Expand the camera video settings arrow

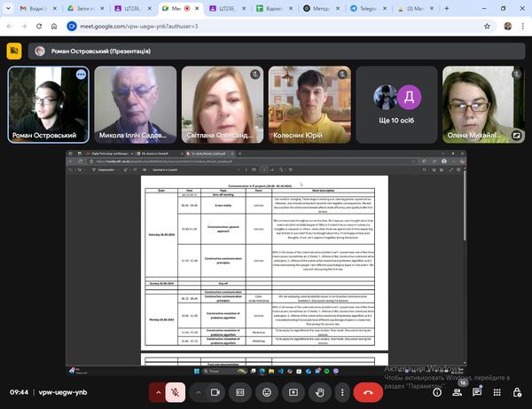[x=197, y=391]
